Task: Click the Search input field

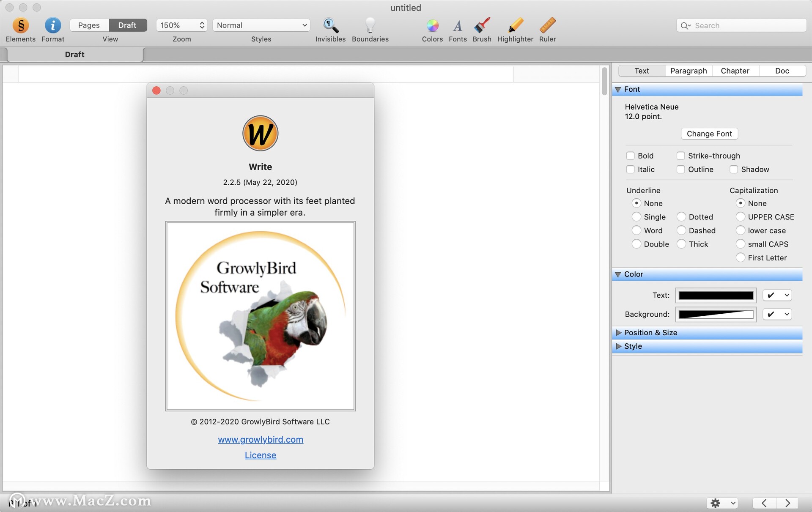Action: (x=741, y=25)
